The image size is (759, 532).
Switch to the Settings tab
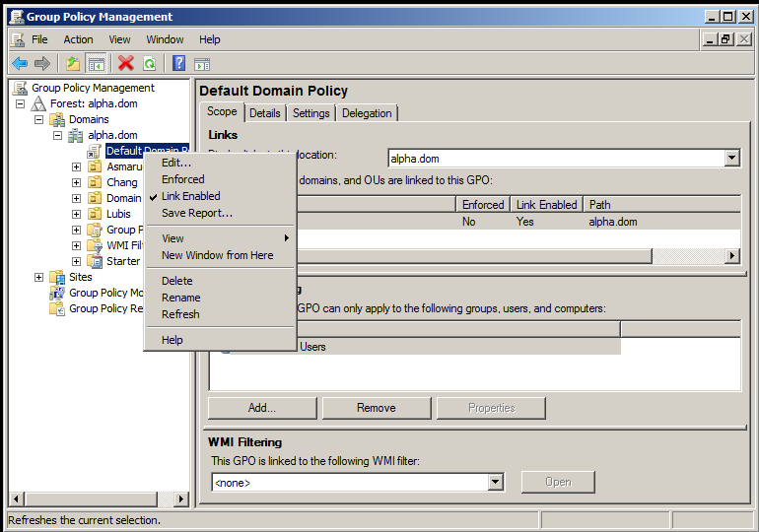310,113
